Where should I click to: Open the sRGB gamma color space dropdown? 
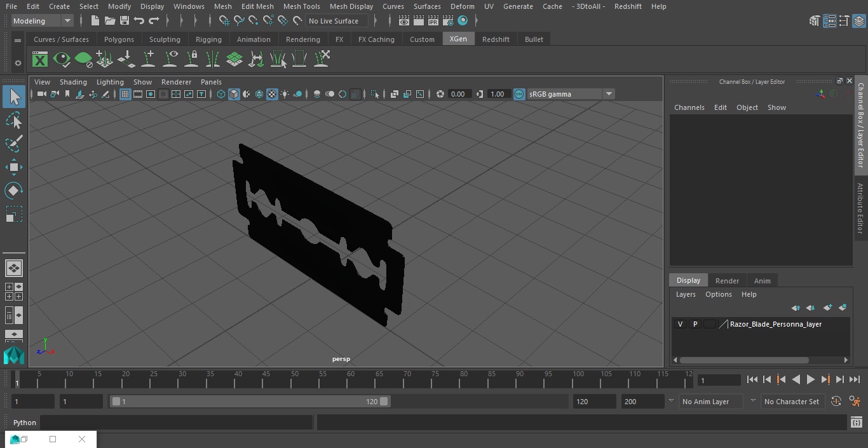tap(571, 94)
